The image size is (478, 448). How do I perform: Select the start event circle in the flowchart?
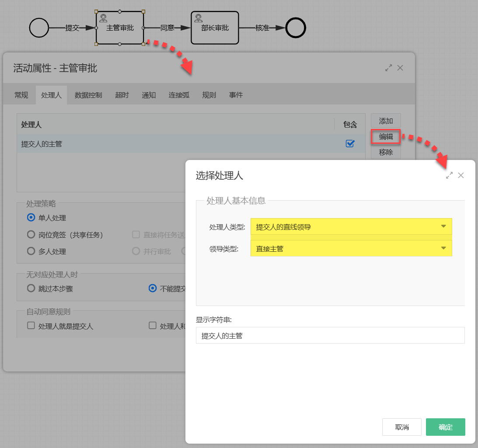[x=39, y=28]
